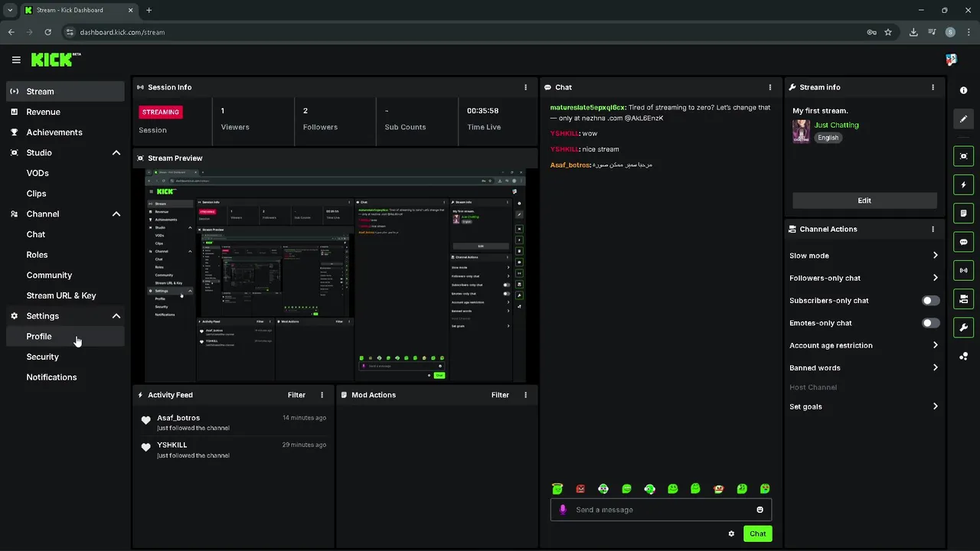
Task: Open the Chat panel kebab menu
Action: coord(770,87)
